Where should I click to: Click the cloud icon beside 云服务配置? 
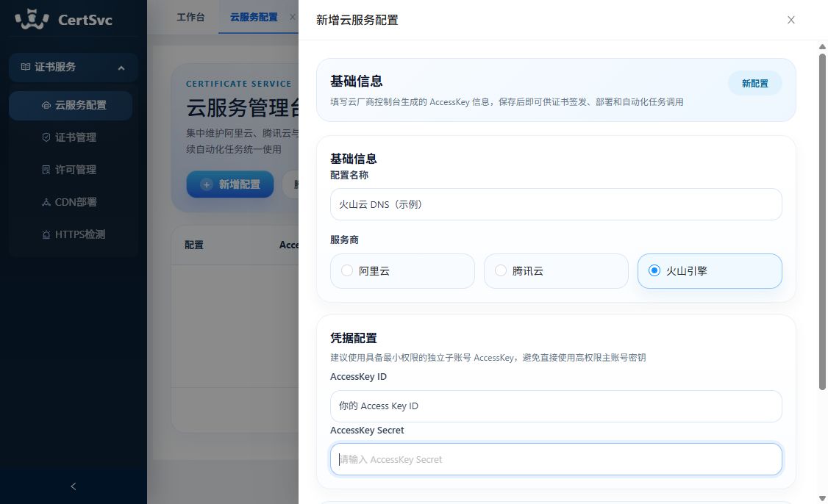46,105
